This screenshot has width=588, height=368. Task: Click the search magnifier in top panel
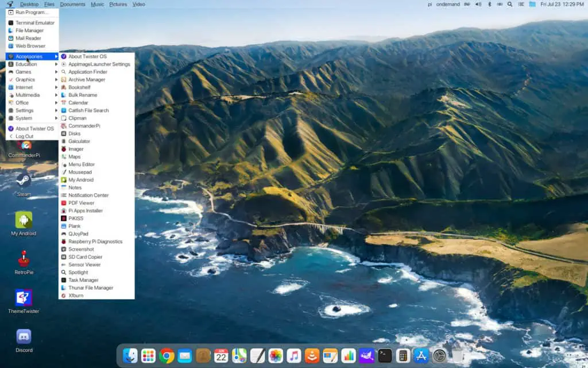[510, 4]
